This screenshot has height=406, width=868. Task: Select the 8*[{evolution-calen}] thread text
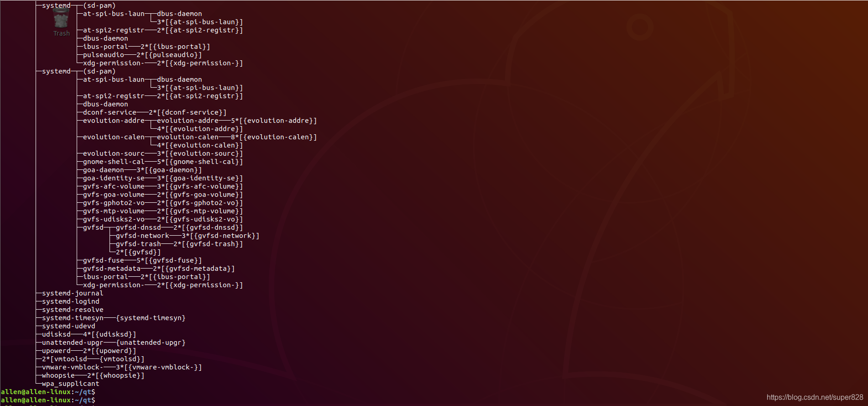click(x=274, y=137)
